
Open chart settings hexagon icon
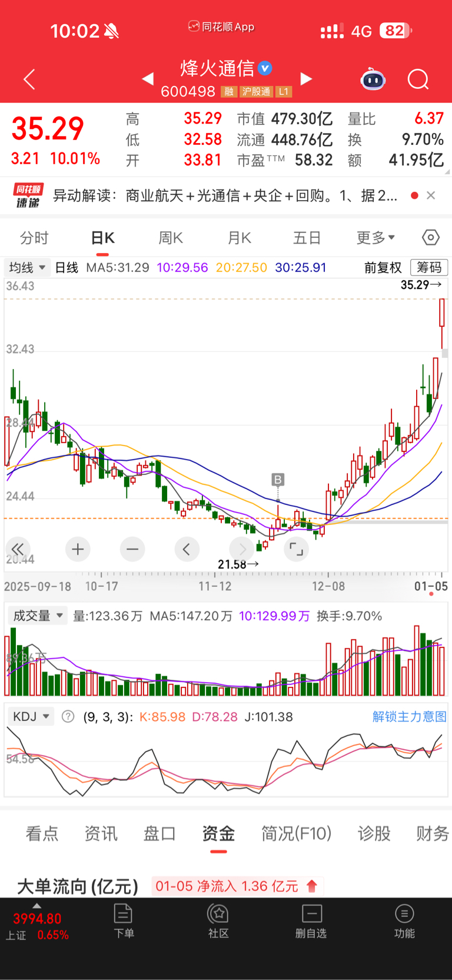(431, 237)
